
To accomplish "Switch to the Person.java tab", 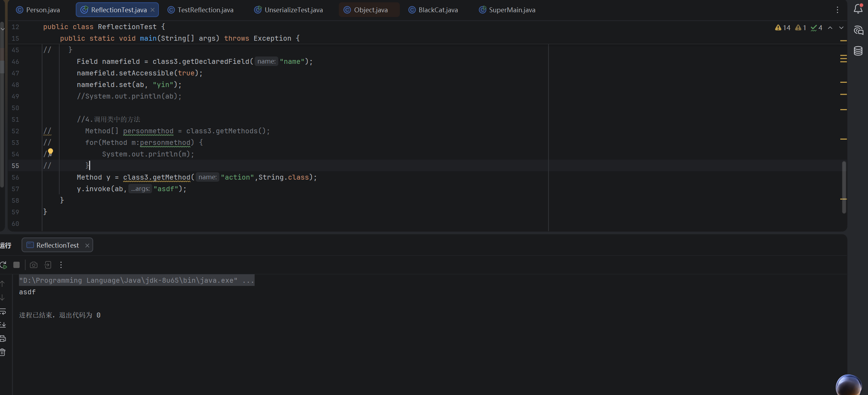I will tap(38, 10).
